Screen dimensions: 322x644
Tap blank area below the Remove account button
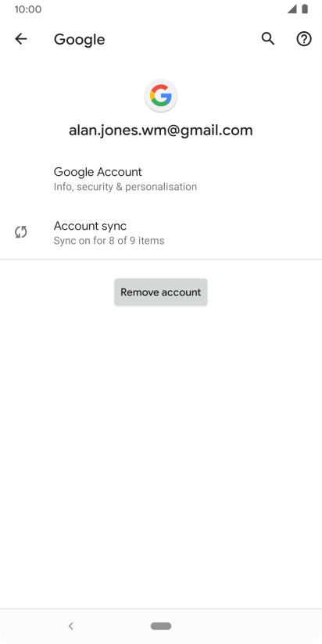[x=161, y=452]
